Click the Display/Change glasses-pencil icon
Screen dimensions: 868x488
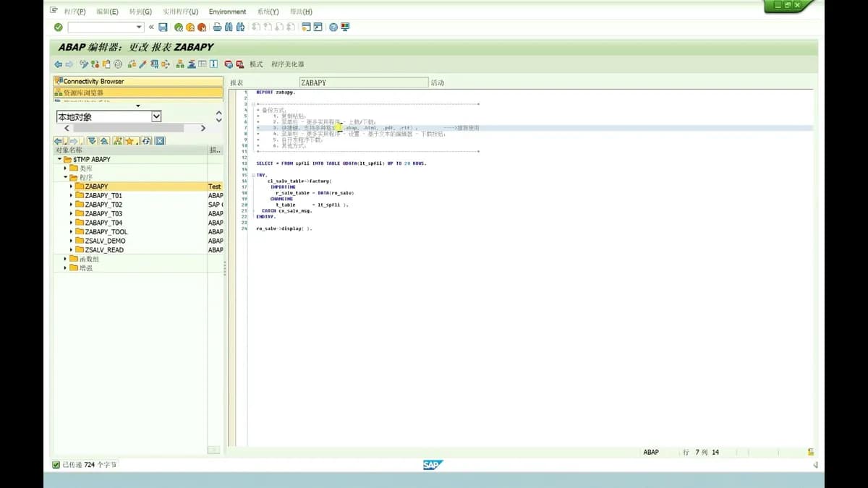click(84, 64)
